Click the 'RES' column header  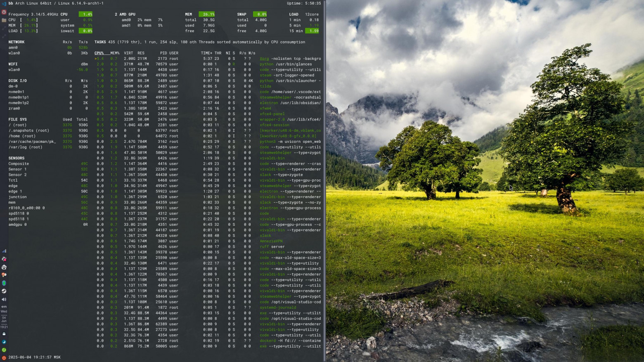click(141, 53)
